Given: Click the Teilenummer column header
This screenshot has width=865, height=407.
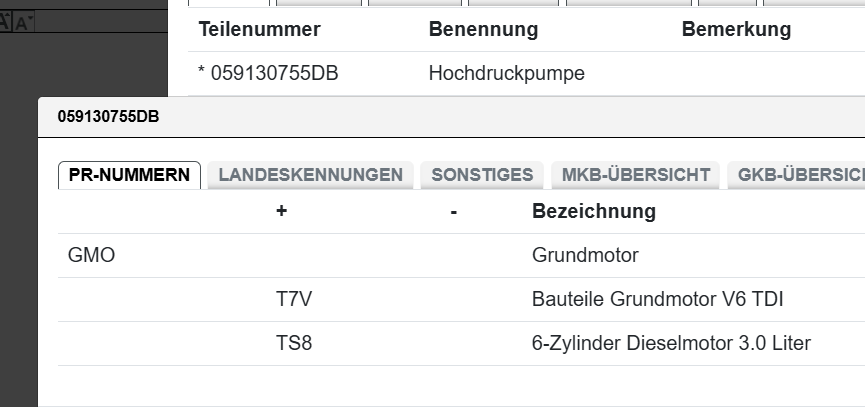Looking at the screenshot, I should pos(259,29).
